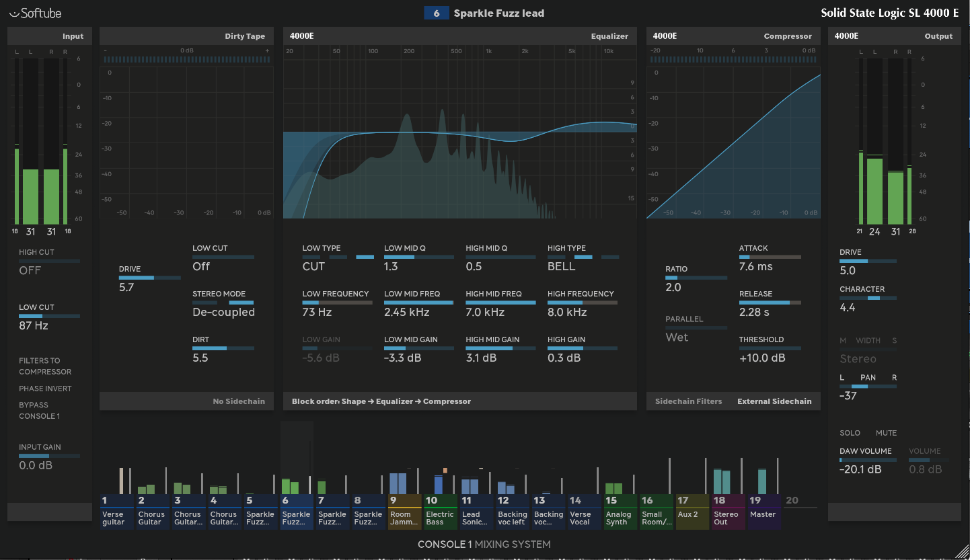Select channel 1 Verse guitar

[x=118, y=512]
